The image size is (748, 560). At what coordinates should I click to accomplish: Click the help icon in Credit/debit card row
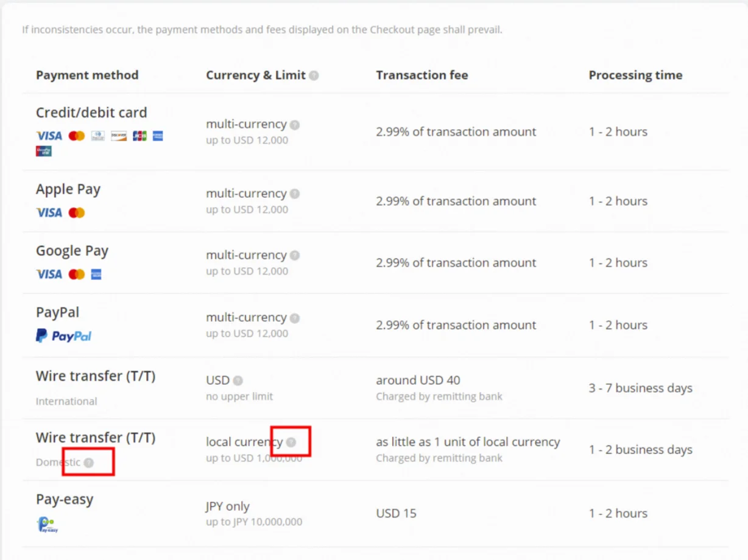pos(295,125)
